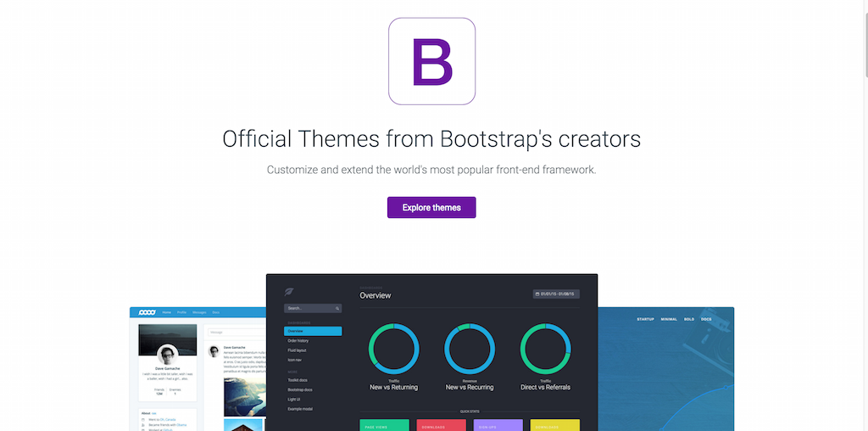
Task: Select Fluid layout in dashboard sidebar
Action: coord(297,350)
